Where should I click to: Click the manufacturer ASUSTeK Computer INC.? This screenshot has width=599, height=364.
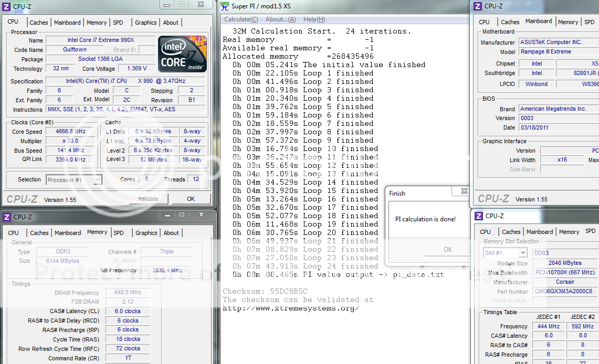tap(559, 42)
